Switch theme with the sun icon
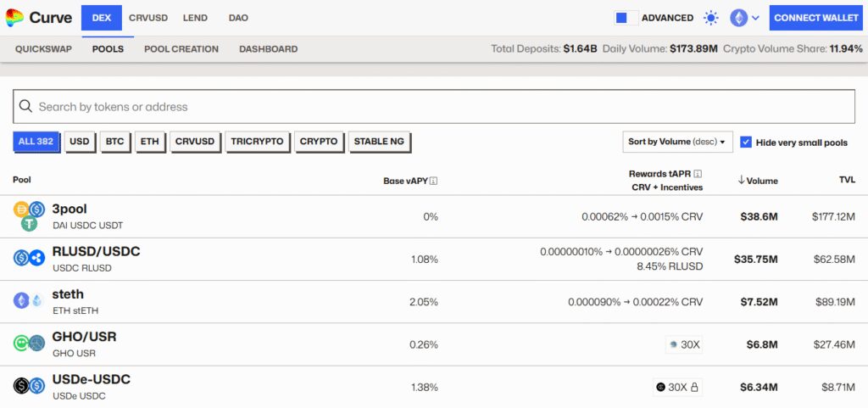The height and width of the screenshot is (408, 868). (711, 18)
